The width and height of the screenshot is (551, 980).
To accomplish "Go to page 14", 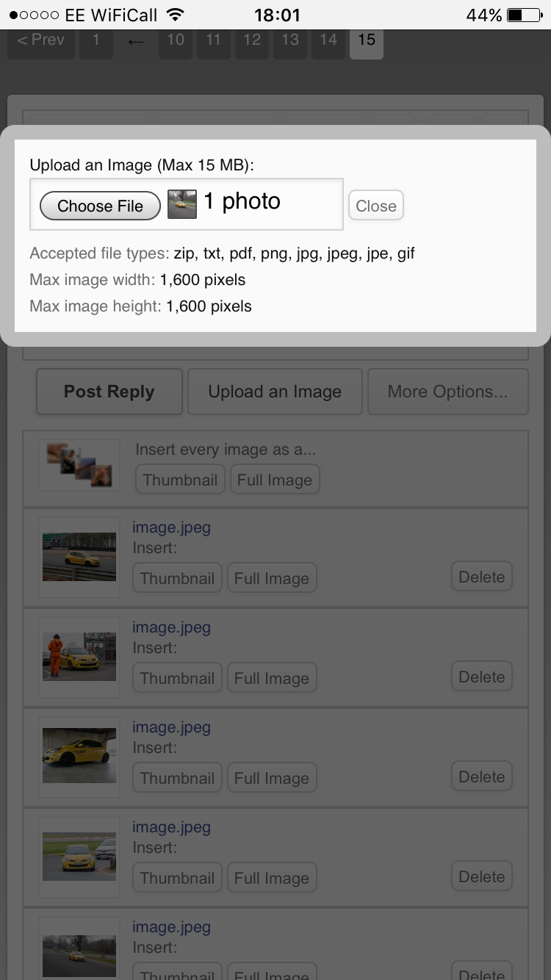I will (328, 40).
